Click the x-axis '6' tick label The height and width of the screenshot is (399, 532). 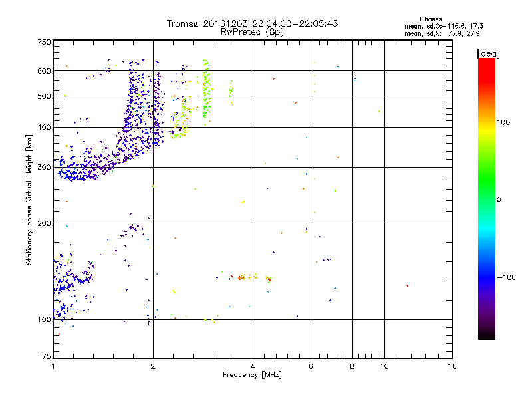[x=311, y=366]
